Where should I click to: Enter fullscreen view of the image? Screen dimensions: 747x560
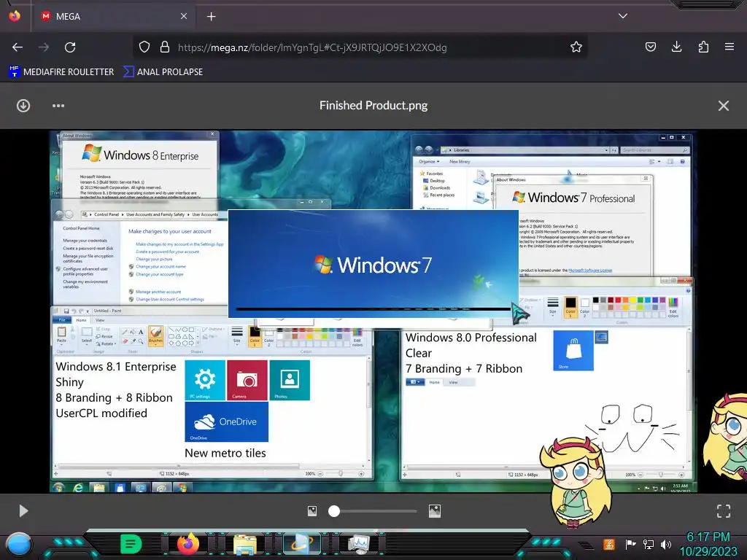(724, 511)
